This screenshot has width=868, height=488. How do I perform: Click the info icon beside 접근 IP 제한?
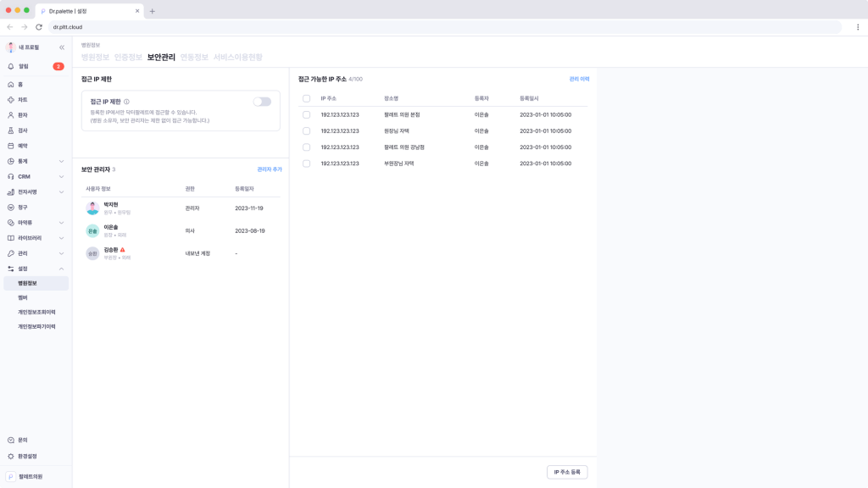[x=126, y=102]
